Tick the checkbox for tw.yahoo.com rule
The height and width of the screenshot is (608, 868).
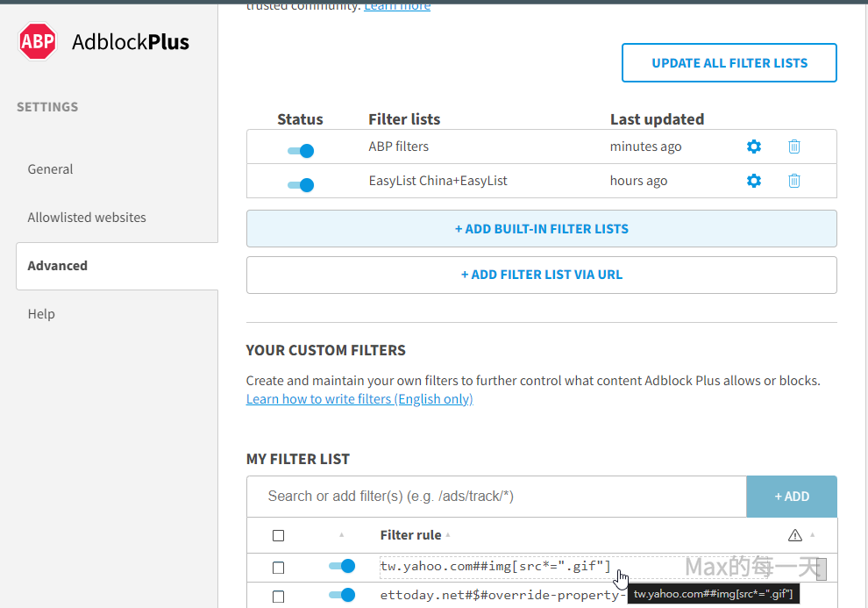click(x=278, y=568)
